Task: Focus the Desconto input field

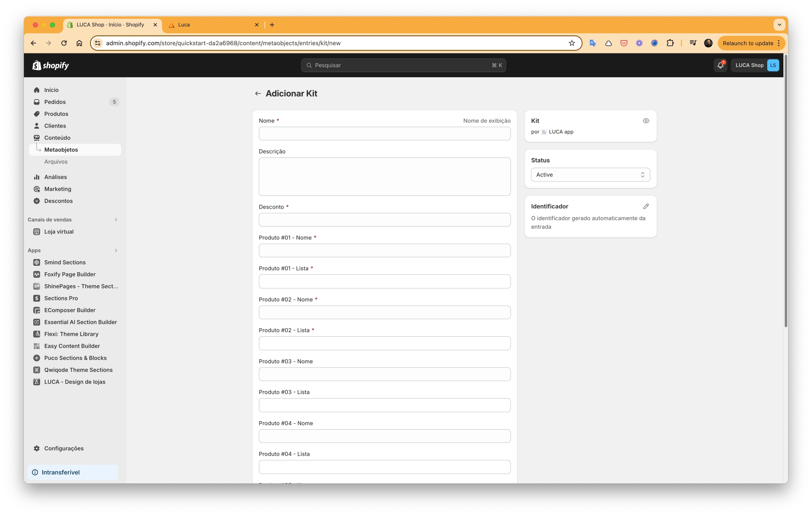Action: [x=384, y=220]
